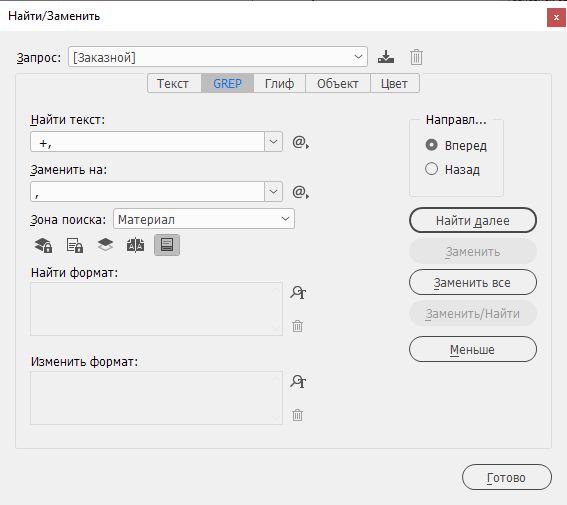Open special characters menu for Replace with
Image resolution: width=567 pixels, height=505 pixels.
(300, 192)
